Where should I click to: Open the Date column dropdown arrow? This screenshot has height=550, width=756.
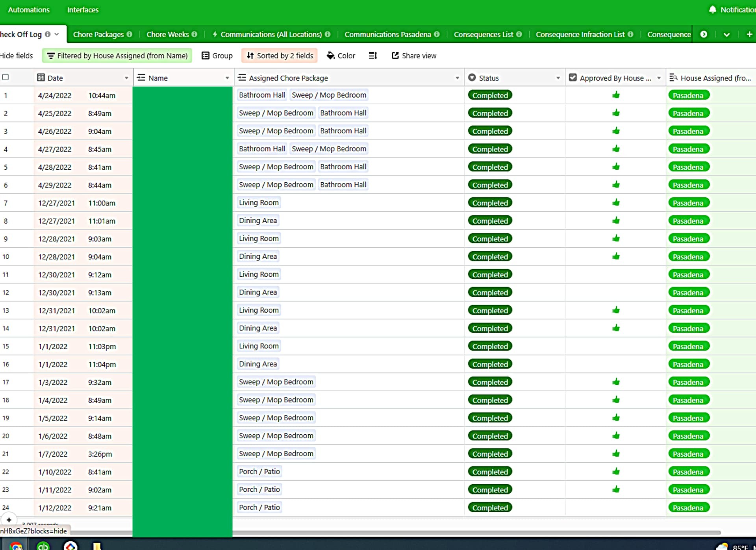tap(126, 78)
